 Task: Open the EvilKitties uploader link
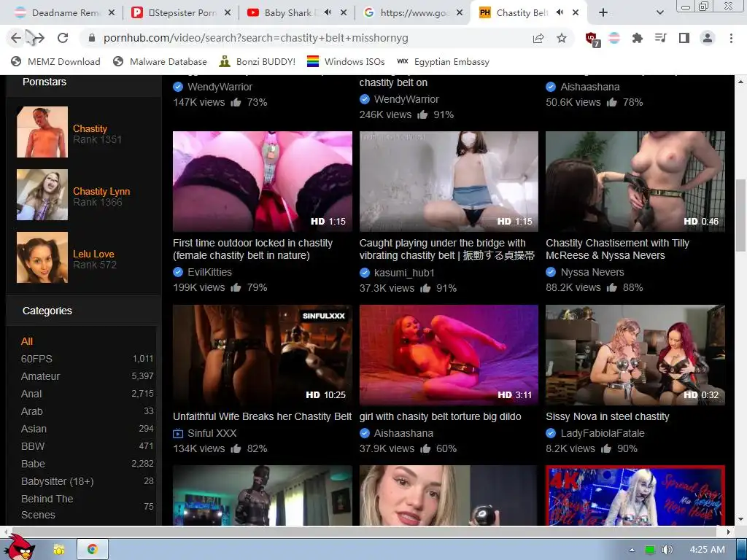coord(209,272)
